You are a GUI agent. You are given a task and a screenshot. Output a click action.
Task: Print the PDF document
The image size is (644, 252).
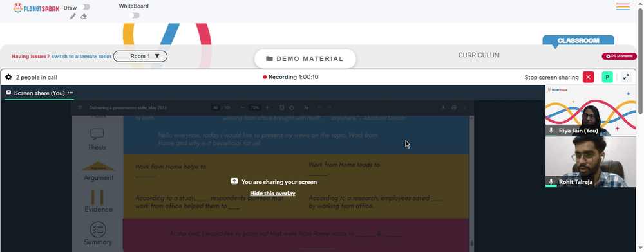coord(454,108)
